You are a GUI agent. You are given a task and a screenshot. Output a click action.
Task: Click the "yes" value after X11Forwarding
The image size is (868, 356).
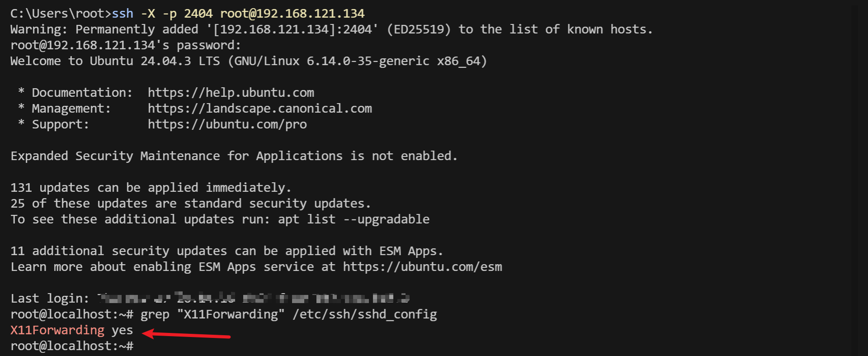(122, 330)
